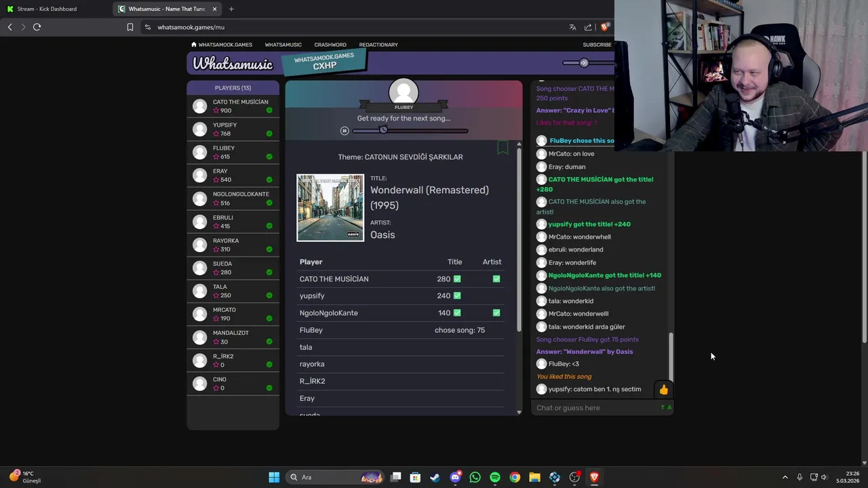Go back in browser
This screenshot has height=488, width=868.
point(9,27)
